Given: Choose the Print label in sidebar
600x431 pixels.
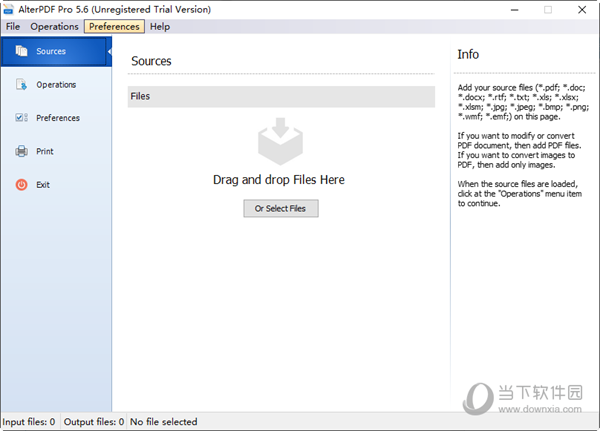Looking at the screenshot, I should pos(45,151).
